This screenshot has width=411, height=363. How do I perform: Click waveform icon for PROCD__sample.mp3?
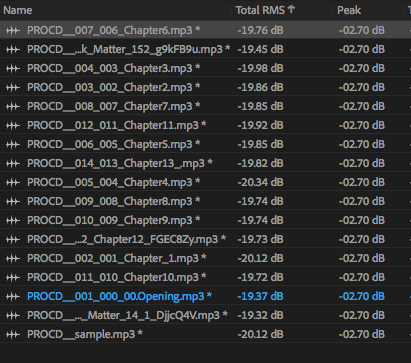point(13,334)
